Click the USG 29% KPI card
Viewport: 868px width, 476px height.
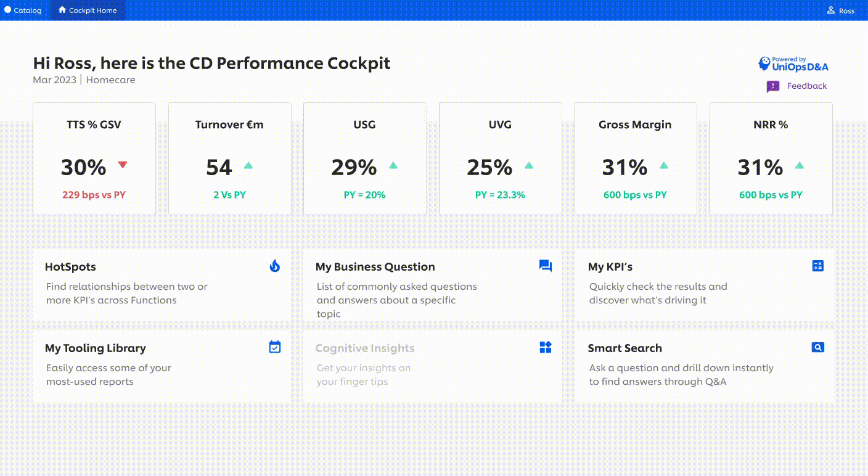(x=364, y=158)
